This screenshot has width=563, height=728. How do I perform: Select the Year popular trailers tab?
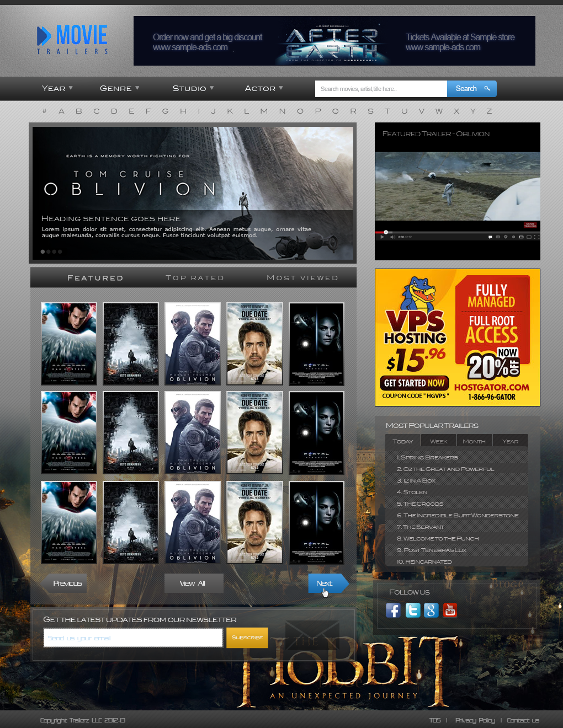[x=511, y=441]
